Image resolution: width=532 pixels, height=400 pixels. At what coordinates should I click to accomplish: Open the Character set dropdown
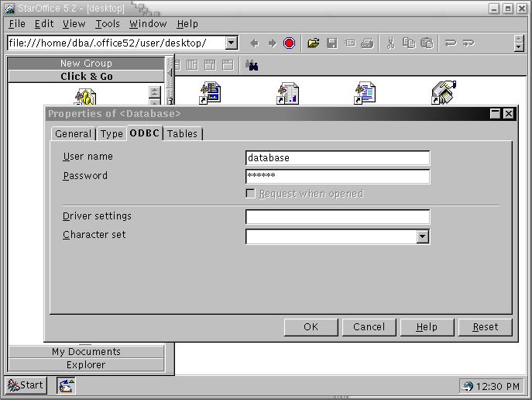[422, 236]
